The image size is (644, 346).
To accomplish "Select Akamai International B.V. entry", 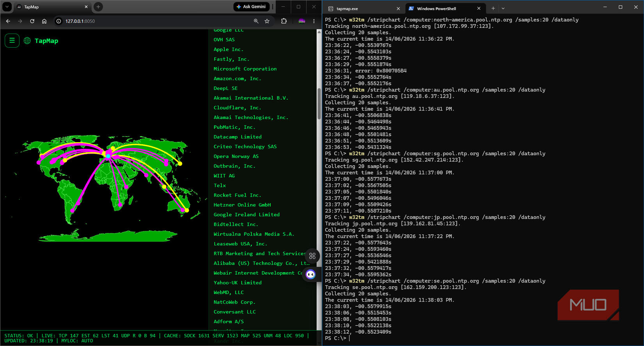I will pyautogui.click(x=251, y=98).
